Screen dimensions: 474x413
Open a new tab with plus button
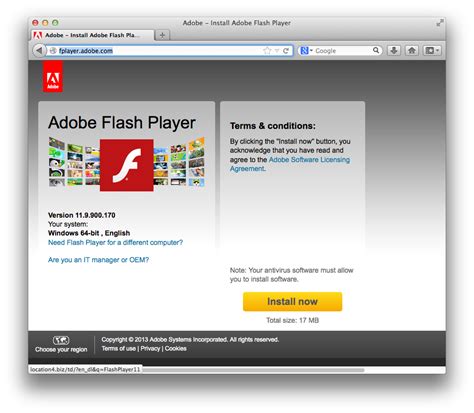point(162,35)
